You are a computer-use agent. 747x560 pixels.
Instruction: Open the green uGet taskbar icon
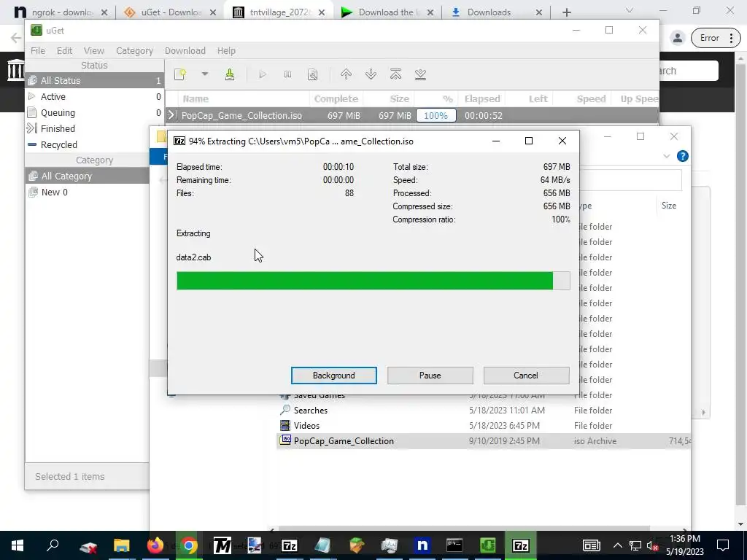487,545
